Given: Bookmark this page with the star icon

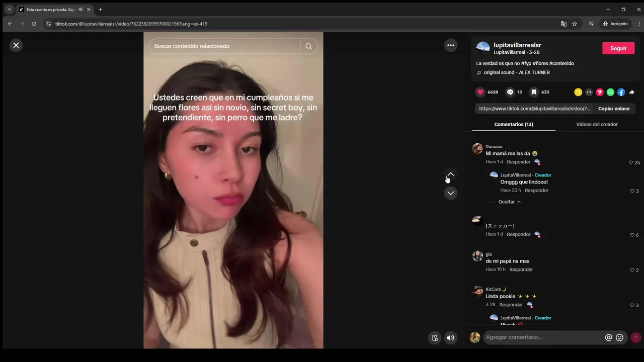Looking at the screenshot, I should point(575,24).
